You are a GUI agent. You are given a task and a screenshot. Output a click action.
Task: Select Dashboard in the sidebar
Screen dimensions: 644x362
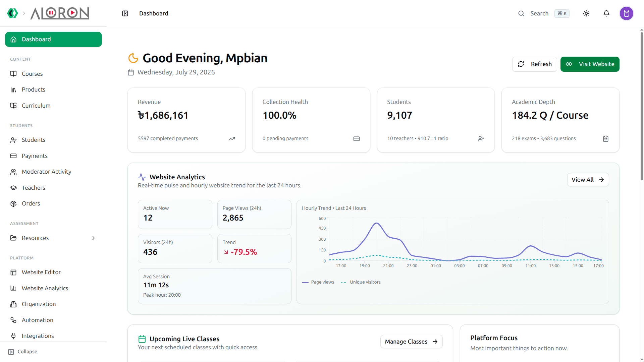53,39
